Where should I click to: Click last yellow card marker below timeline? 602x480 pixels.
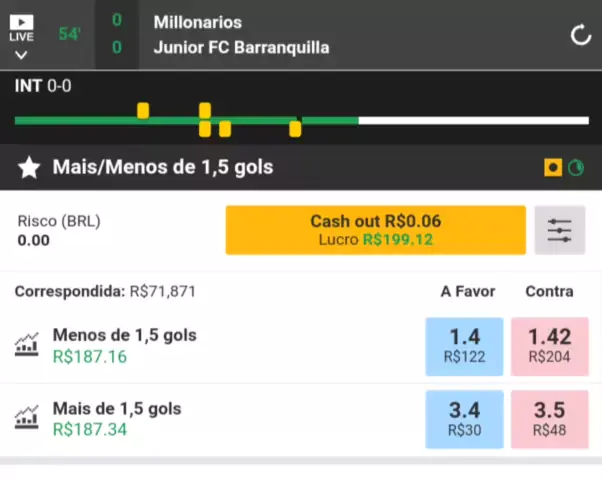295,129
